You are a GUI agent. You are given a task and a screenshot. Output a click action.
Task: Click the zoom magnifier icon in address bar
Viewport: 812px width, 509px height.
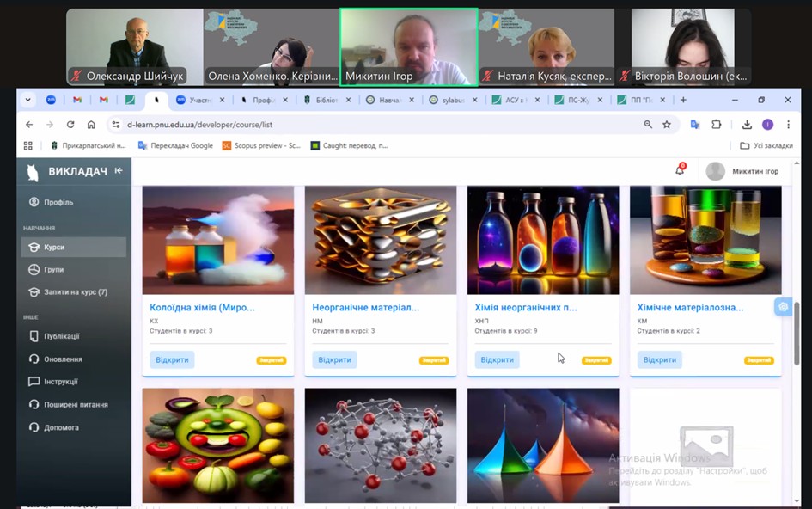648,124
